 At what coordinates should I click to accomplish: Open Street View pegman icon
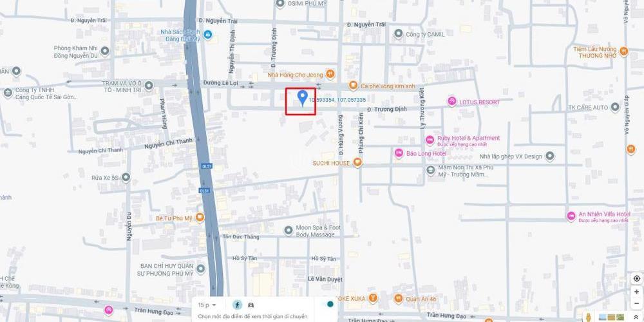(x=589, y=318)
